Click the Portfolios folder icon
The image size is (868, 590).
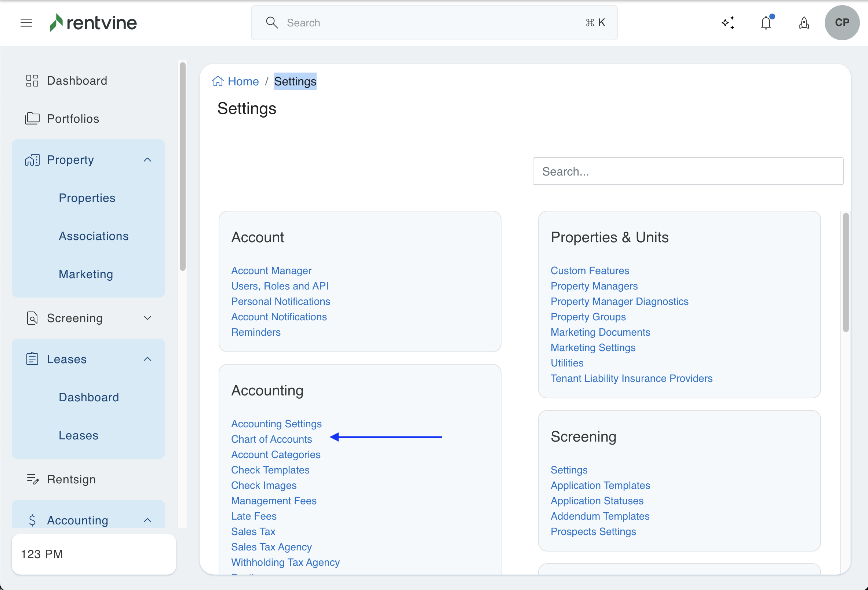coord(32,119)
